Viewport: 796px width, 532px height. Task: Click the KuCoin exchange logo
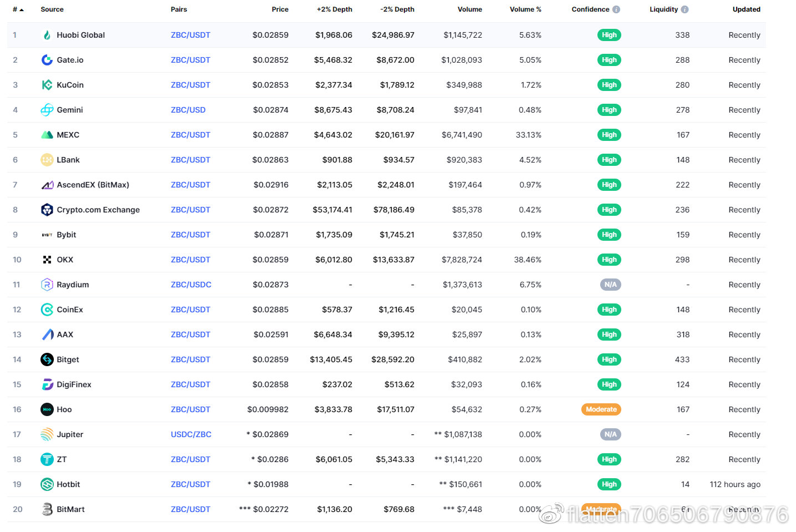click(47, 85)
